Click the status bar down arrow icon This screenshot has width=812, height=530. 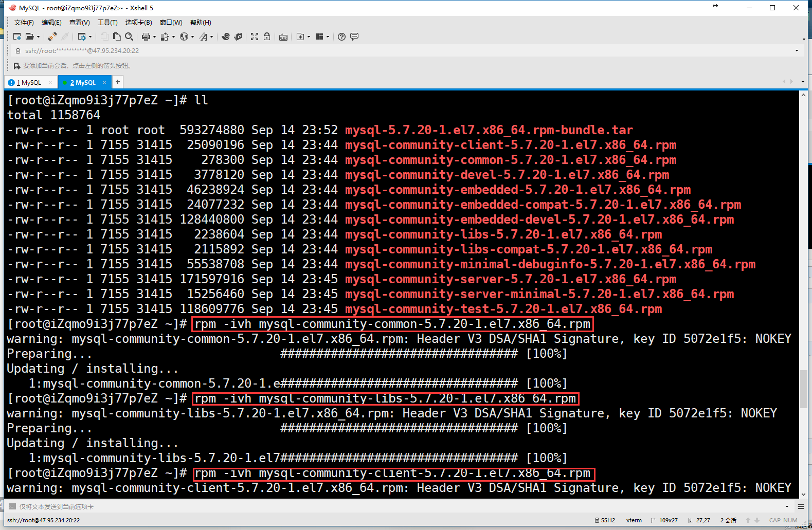pyautogui.click(x=757, y=520)
